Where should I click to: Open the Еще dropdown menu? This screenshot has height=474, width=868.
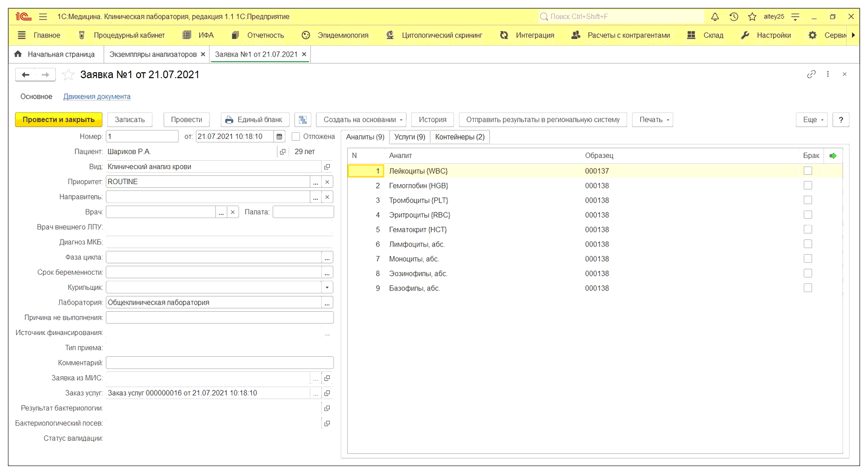pyautogui.click(x=812, y=120)
